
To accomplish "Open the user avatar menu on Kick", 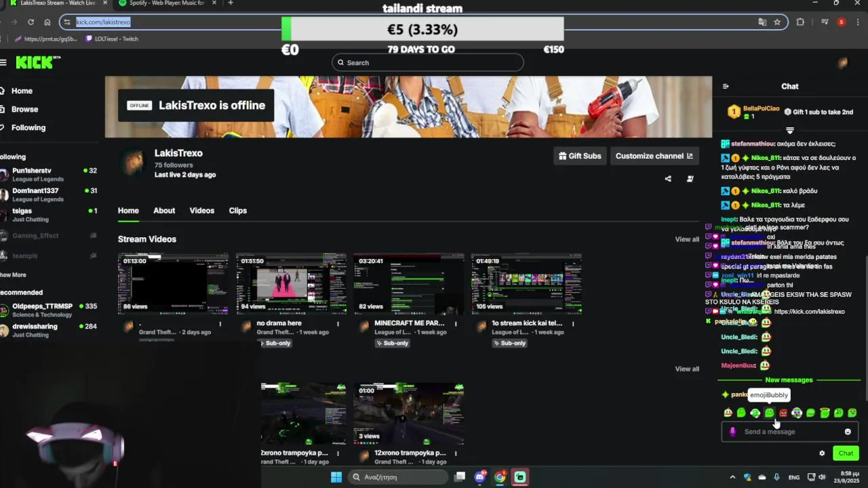I will tap(842, 63).
